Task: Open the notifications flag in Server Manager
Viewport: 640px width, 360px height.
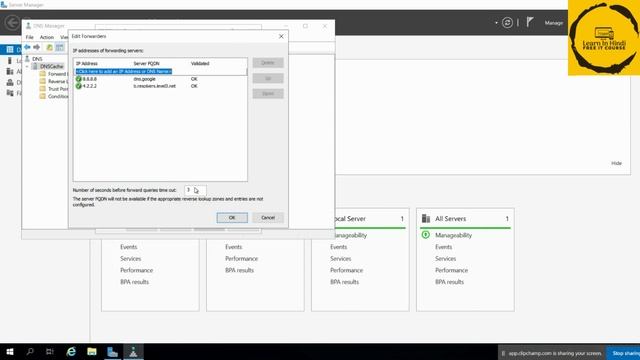Action: [530, 22]
